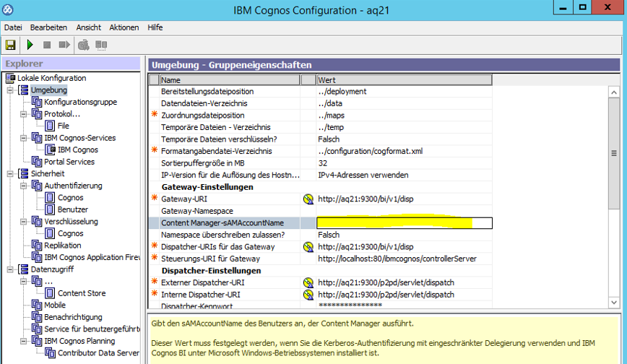This screenshot has height=364, width=627.
Task: Click the Temporäre Dateien verschlüsseln Falsch value
Action: (x=329, y=139)
